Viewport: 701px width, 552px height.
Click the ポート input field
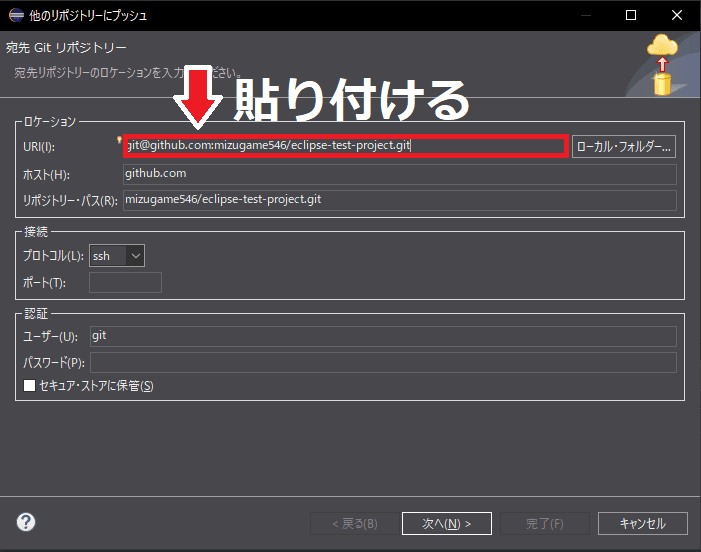tap(125, 283)
